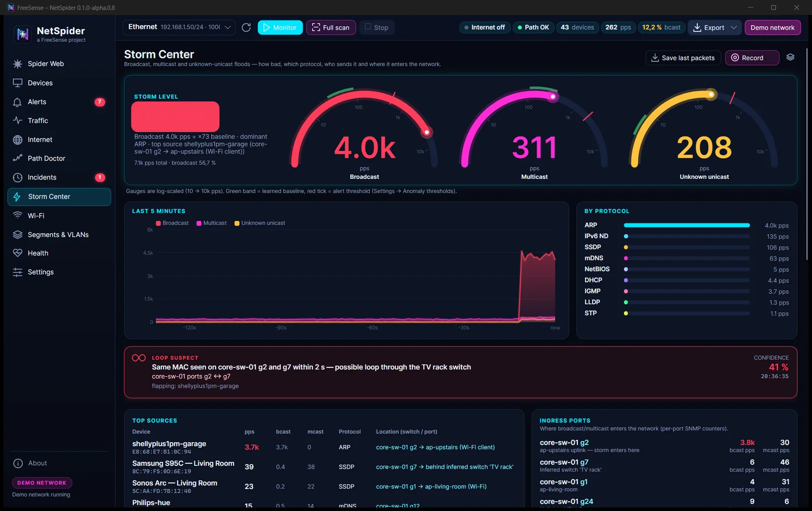Viewport: 812px width, 511px height.
Task: Click the About info icon
Action: coord(18,463)
